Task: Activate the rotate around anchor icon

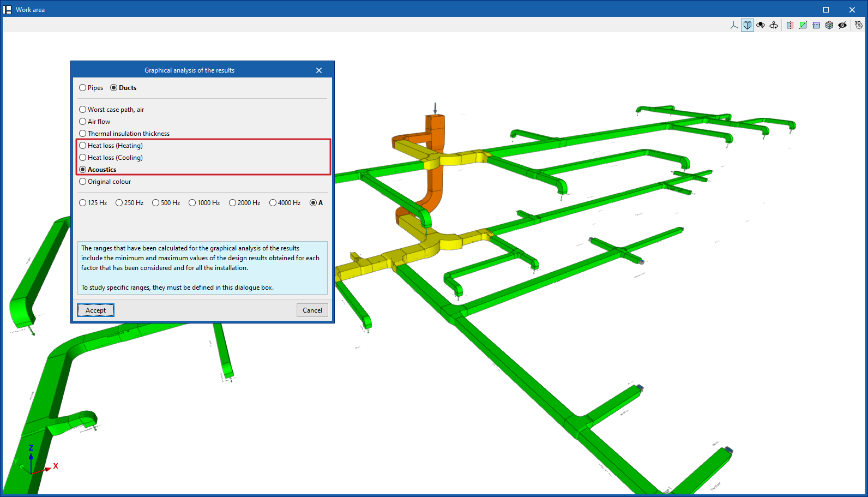Action: click(x=774, y=25)
